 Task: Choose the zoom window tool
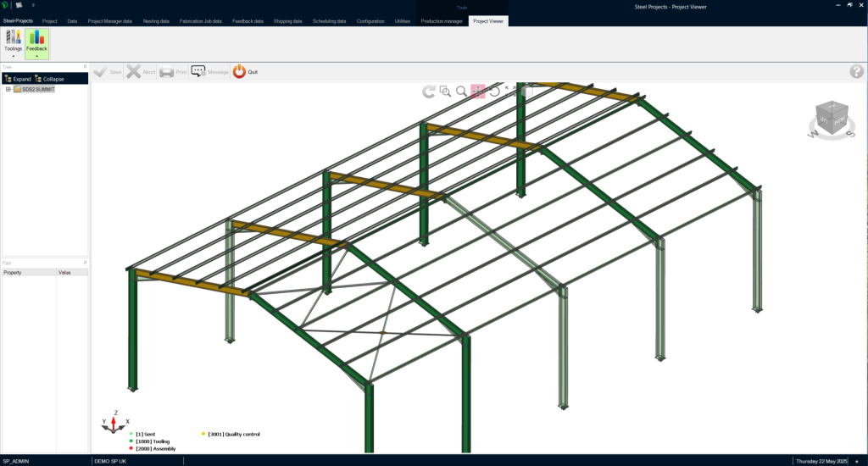[x=445, y=91]
